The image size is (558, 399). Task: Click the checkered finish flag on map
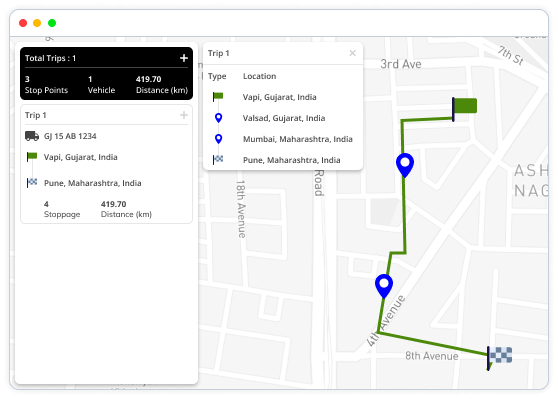click(499, 358)
